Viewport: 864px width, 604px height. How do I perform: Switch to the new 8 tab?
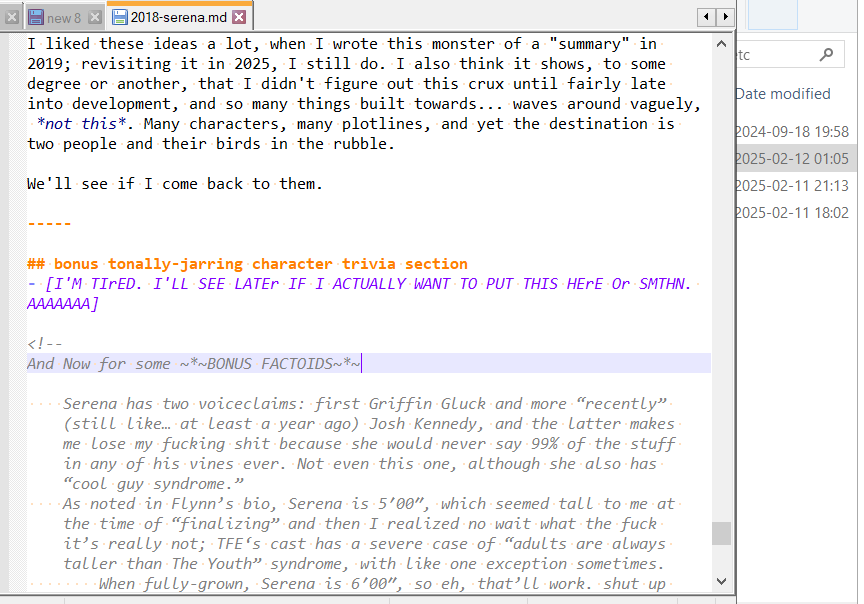tap(63, 16)
